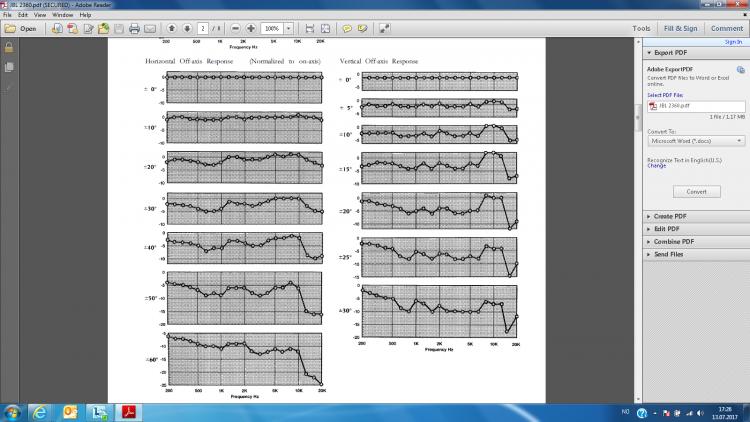Expand the Create PDF section

pyautogui.click(x=671, y=216)
